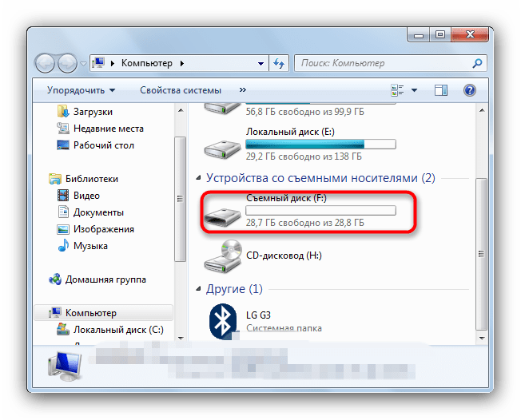This screenshot has width=521, height=420.
Task: Click the navigation pane scrollbar thumb
Action: click(180, 199)
